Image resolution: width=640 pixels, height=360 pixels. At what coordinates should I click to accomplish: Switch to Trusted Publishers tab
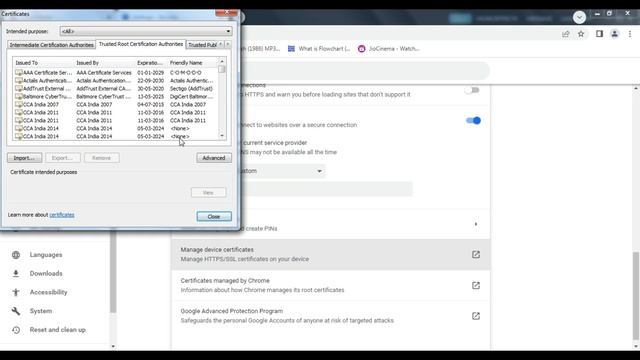(202, 45)
